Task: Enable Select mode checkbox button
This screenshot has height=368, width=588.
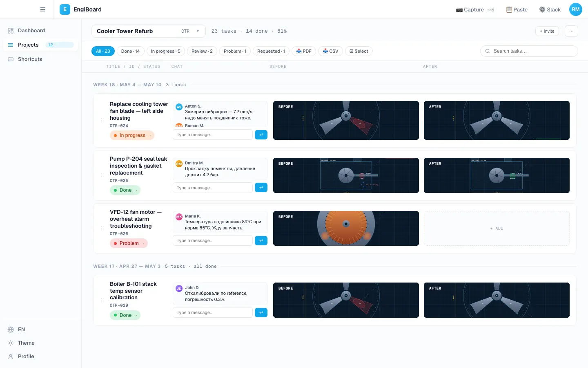Action: click(359, 51)
